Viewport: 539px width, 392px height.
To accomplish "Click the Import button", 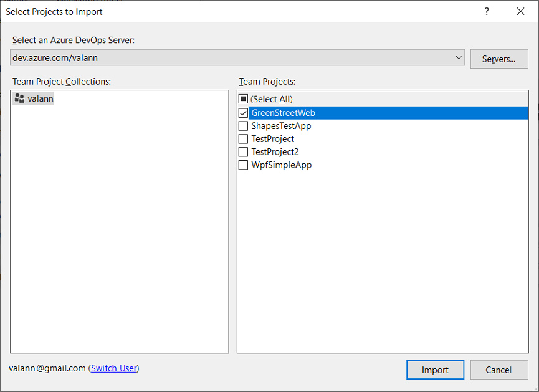I will coord(435,370).
